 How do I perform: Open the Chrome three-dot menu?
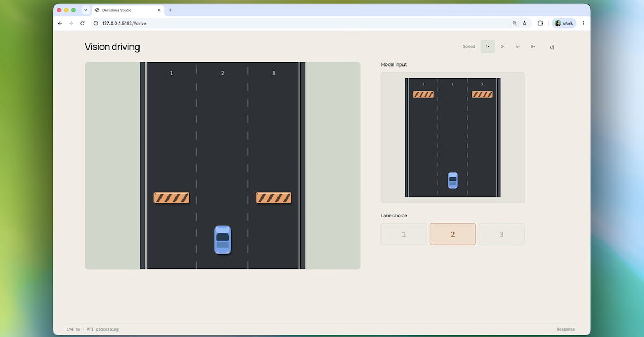click(583, 23)
